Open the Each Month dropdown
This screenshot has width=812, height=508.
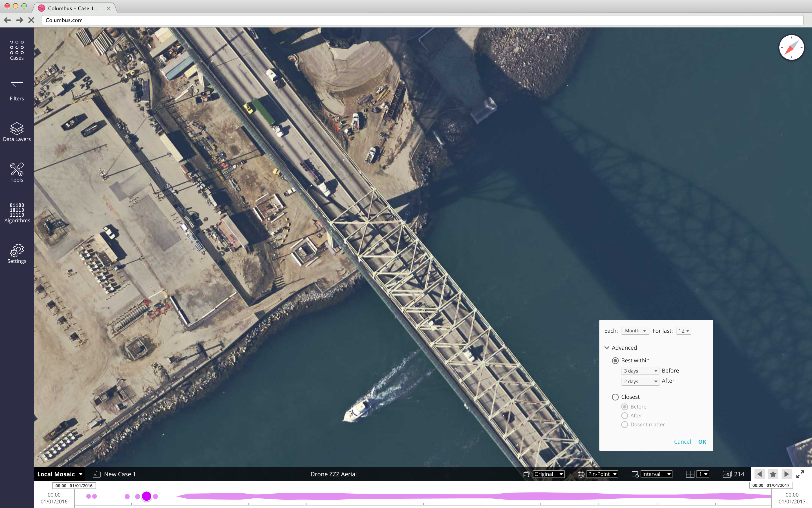(x=635, y=331)
